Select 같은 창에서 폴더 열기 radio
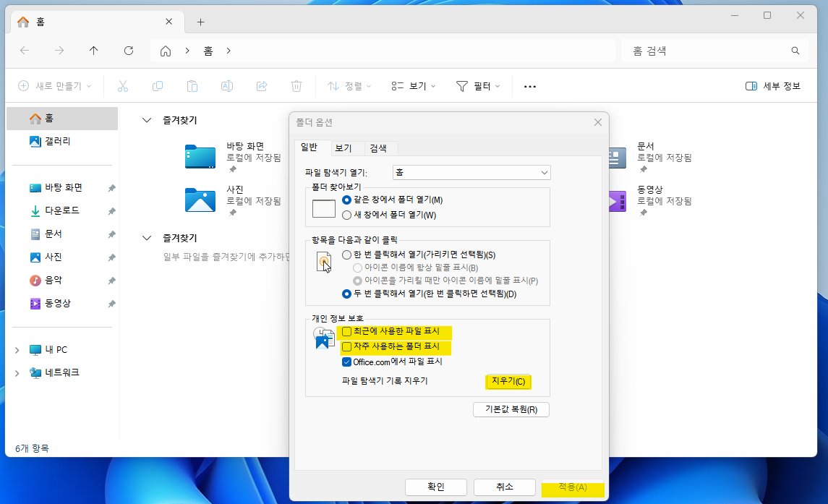The image size is (828, 504). tap(346, 200)
